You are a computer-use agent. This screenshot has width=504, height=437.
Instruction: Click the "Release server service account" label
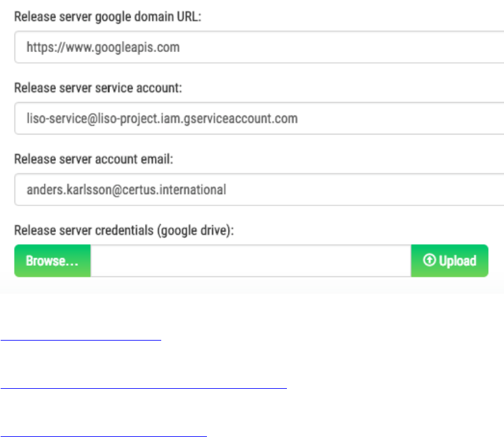click(x=98, y=88)
